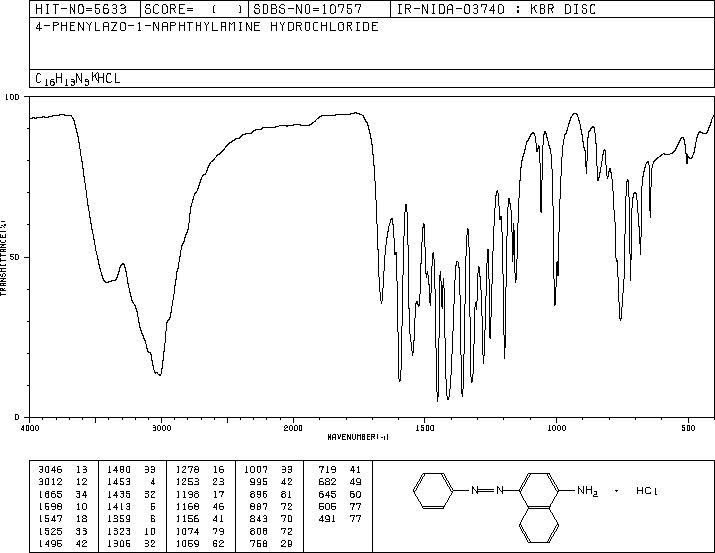
Task: Click the NH2 group in the structure
Action: pyautogui.click(x=587, y=491)
